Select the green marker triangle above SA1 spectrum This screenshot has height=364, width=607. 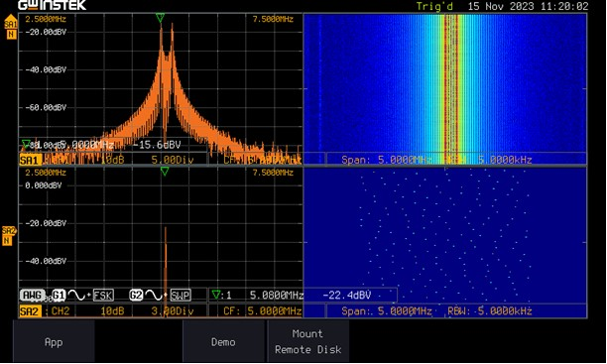pyautogui.click(x=161, y=18)
